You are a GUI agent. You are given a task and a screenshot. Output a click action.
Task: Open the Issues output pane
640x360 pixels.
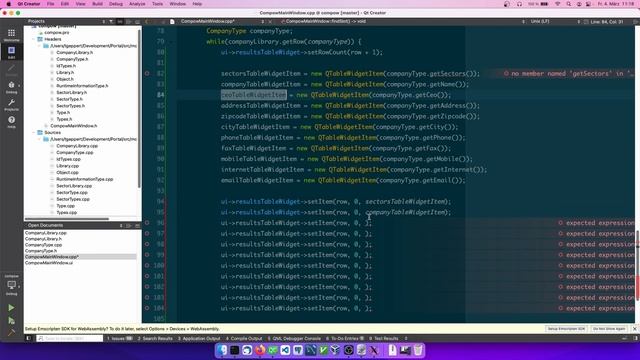point(120,338)
